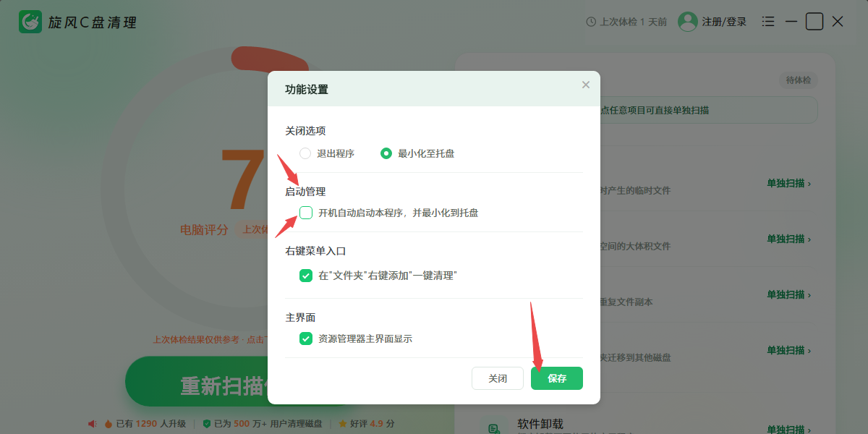
Task: Click the 上次体检 clock icon
Action: coord(591,22)
